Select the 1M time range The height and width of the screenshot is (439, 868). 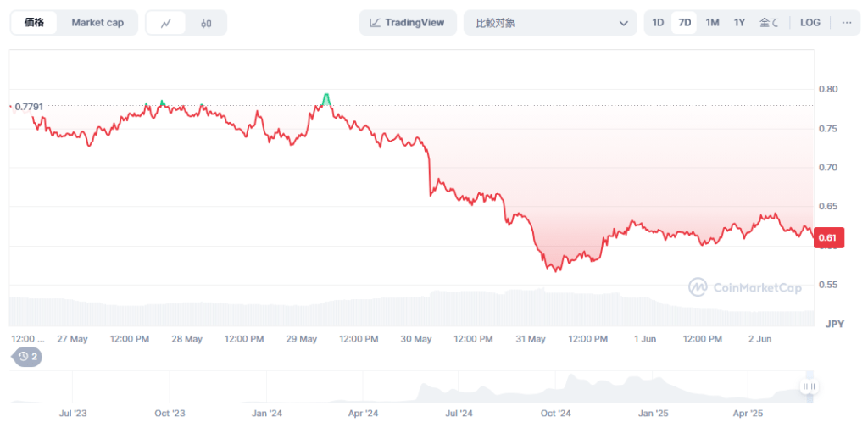click(x=712, y=23)
